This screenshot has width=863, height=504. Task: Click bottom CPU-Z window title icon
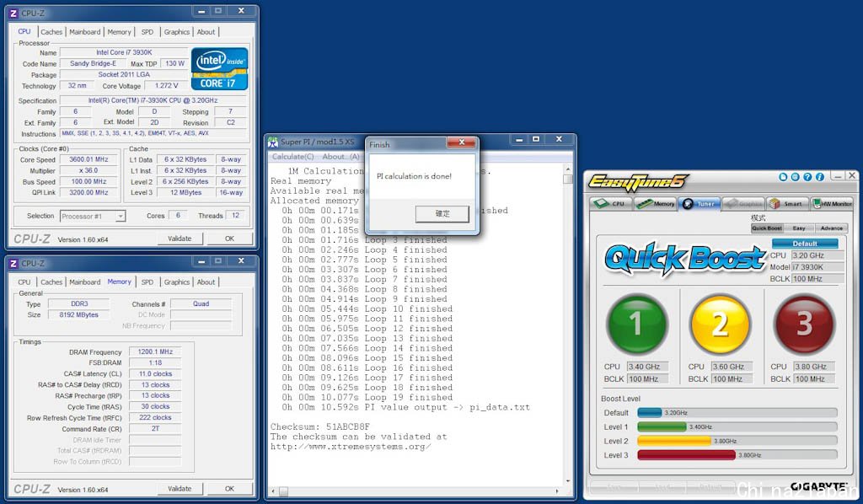point(13,263)
